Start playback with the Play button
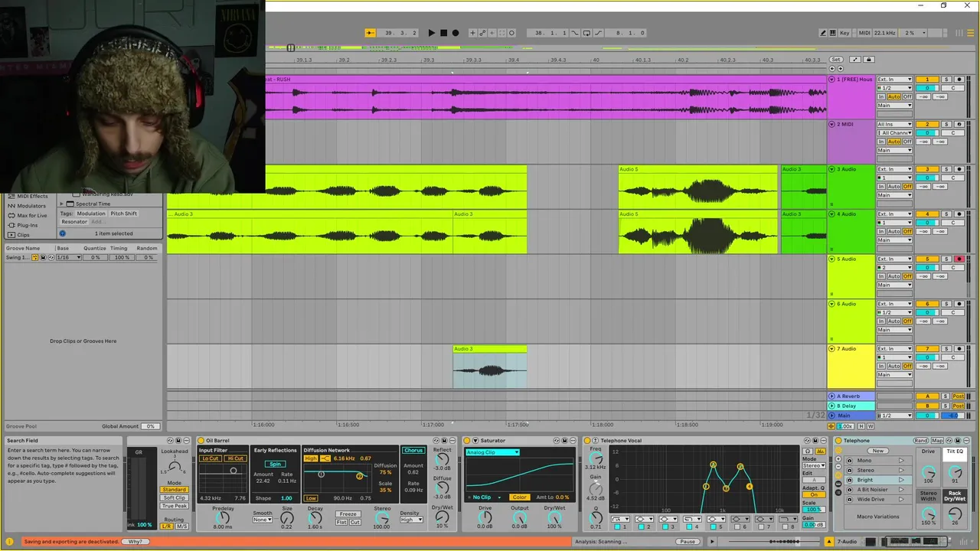980x551 pixels. click(x=432, y=33)
